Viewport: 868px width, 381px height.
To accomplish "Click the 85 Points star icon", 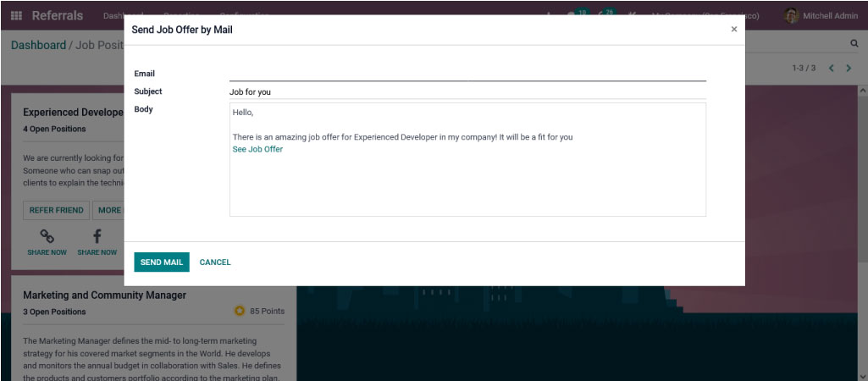I will click(239, 312).
